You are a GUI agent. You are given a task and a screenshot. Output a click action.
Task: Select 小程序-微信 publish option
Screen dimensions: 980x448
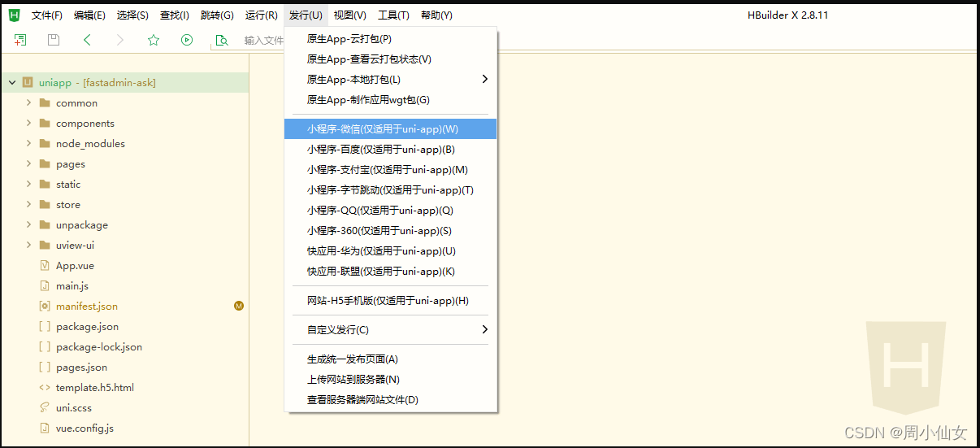point(390,129)
